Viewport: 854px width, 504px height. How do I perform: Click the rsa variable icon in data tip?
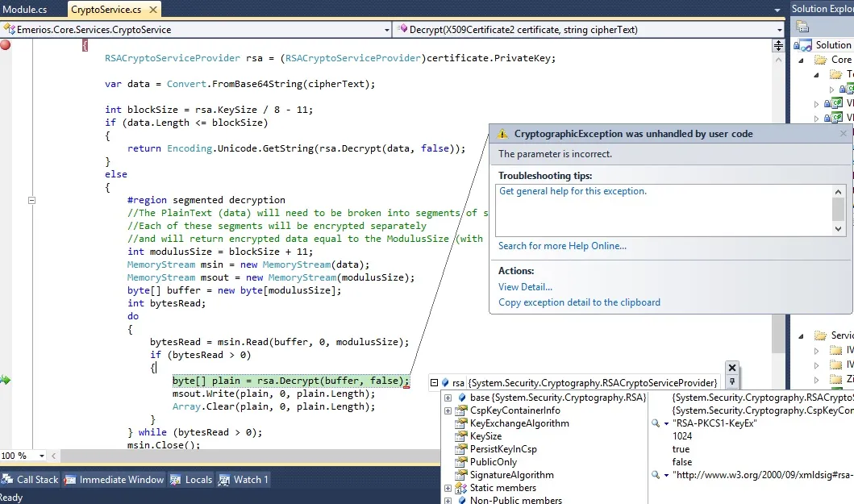(445, 382)
